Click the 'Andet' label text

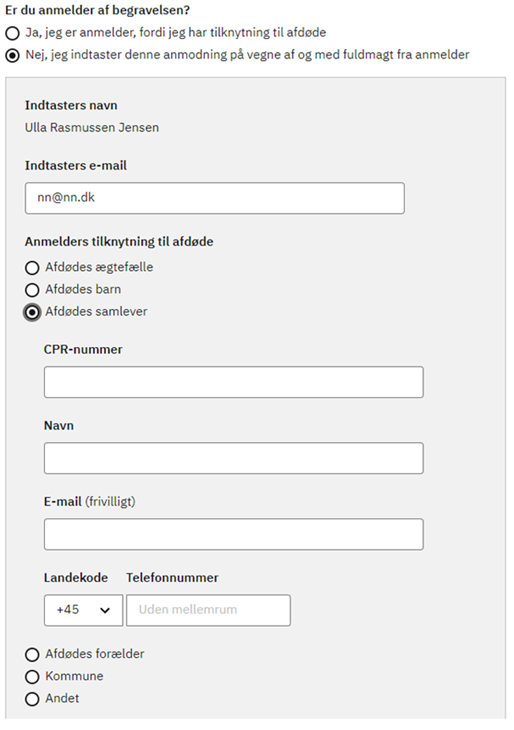pos(62,698)
